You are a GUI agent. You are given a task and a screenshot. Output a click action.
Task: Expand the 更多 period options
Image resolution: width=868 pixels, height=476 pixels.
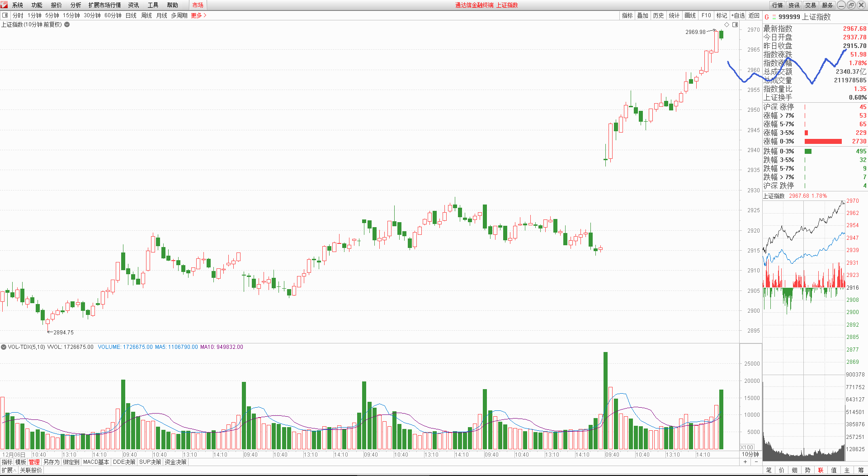coord(198,15)
